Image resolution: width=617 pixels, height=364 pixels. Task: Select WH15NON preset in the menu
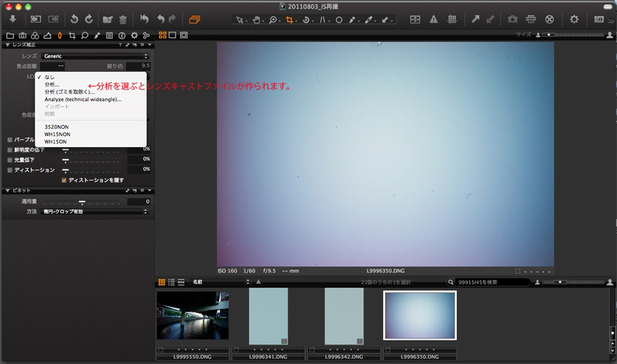57,134
